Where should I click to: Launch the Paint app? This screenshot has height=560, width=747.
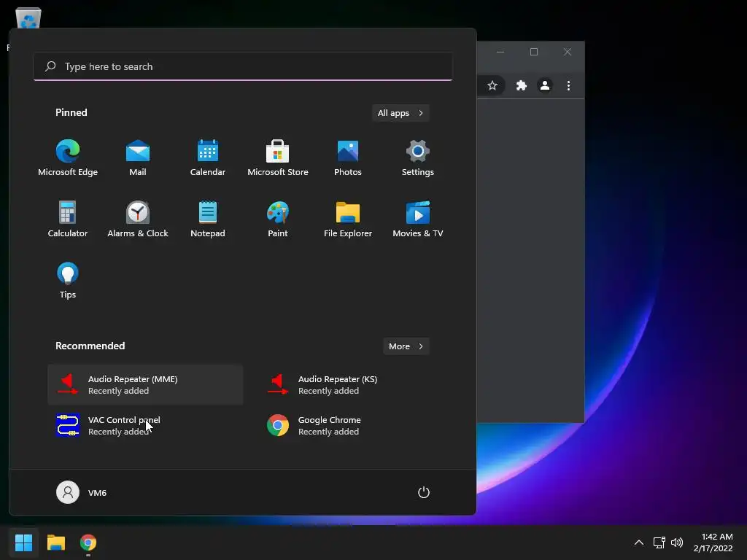click(278, 219)
